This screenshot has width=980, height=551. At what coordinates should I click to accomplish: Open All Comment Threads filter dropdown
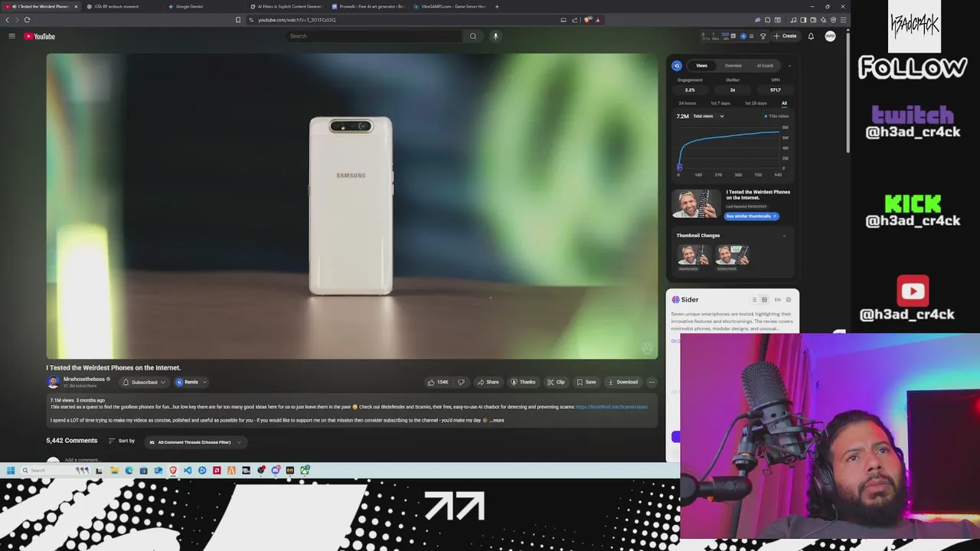(195, 442)
